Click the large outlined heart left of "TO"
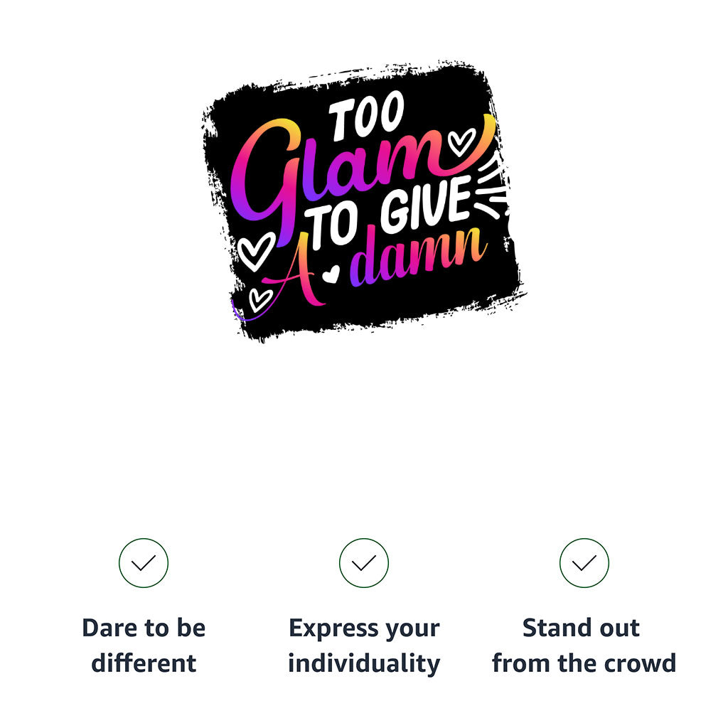This screenshot has width=728, height=728. point(255,251)
